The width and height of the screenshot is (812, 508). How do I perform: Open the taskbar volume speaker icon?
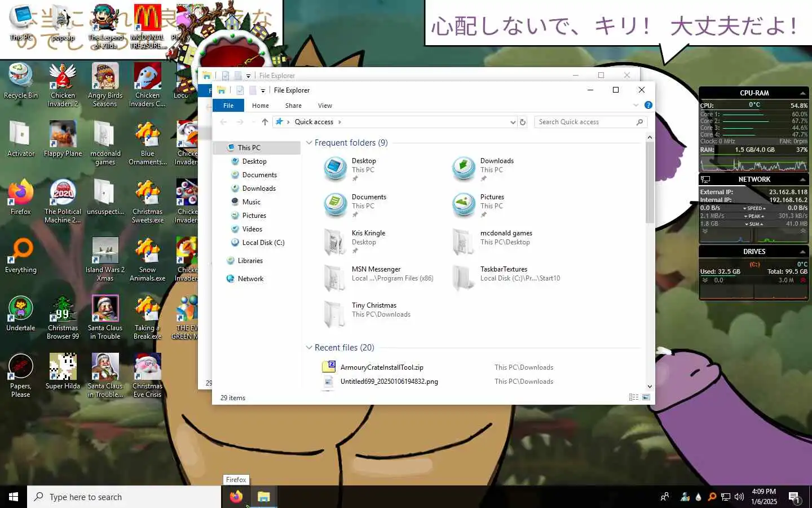(739, 497)
